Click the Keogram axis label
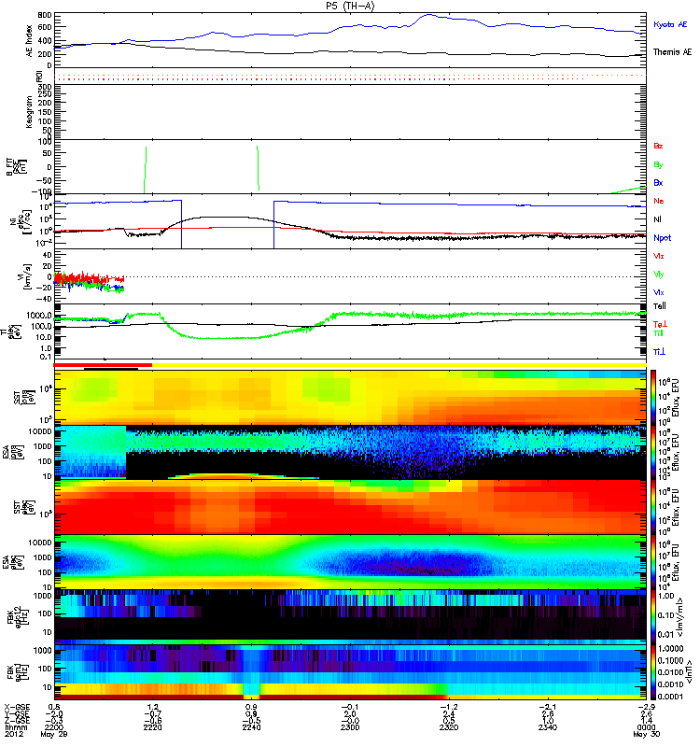This screenshot has height=747, width=700. point(30,112)
